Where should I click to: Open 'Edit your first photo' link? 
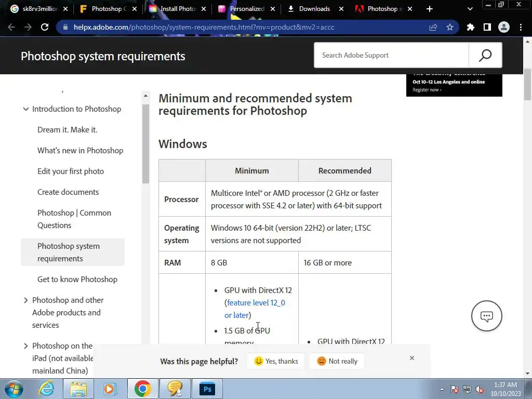click(71, 171)
